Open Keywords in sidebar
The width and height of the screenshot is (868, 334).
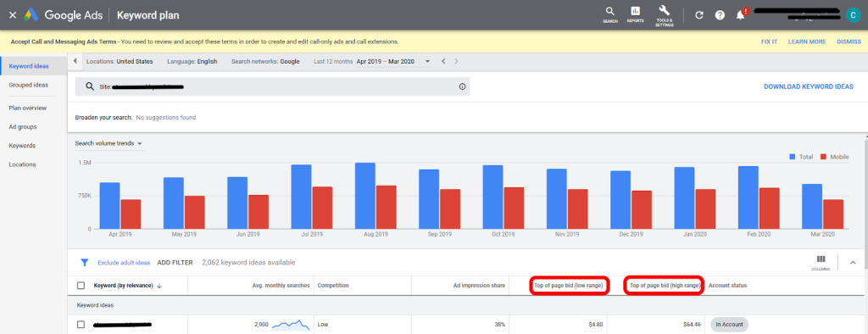pos(22,146)
